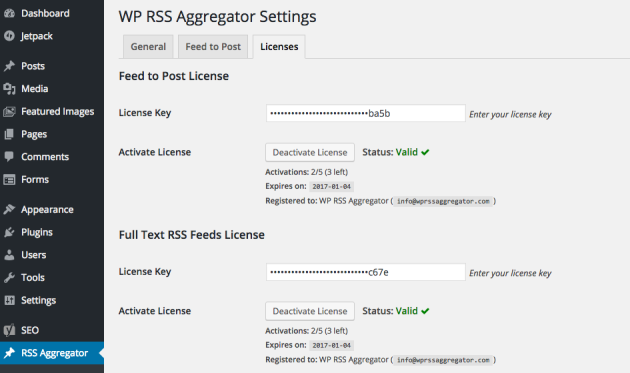Click Full Text RSS valid status checkmark
The height and width of the screenshot is (373, 630).
tap(425, 311)
